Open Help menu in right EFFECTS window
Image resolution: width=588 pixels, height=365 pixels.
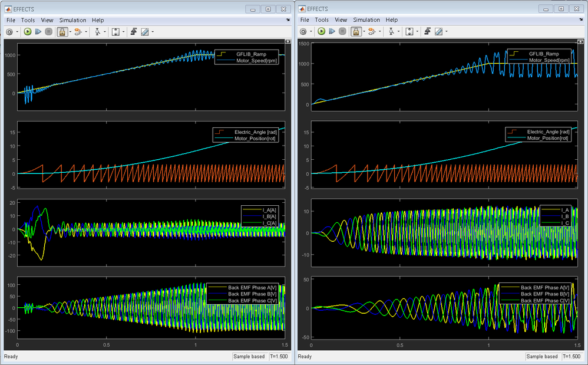point(391,20)
